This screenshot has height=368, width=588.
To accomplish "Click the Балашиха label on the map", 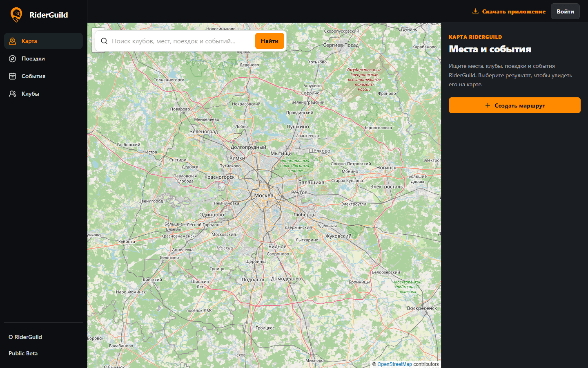I will point(311,182).
